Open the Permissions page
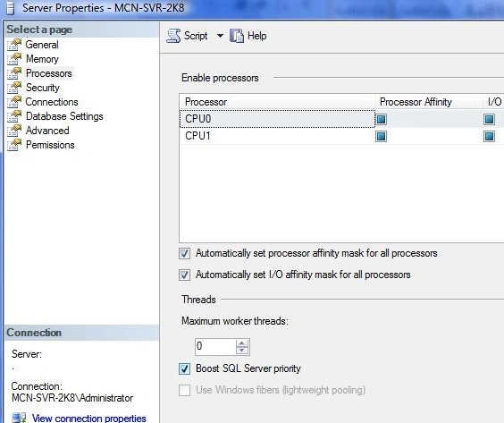Image resolution: width=504 pixels, height=423 pixels. (50, 145)
